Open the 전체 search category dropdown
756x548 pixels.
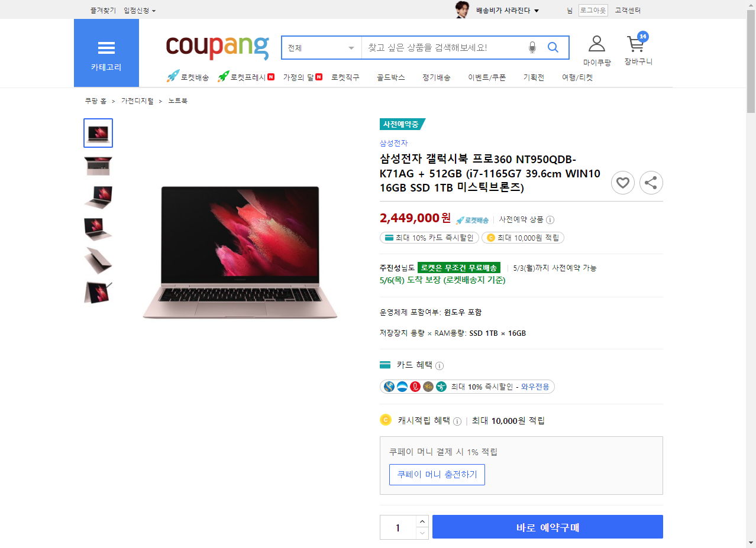coord(322,48)
